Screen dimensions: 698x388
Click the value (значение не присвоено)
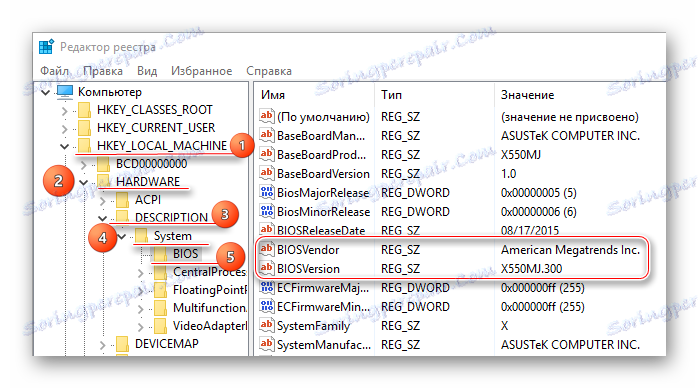pos(570,117)
